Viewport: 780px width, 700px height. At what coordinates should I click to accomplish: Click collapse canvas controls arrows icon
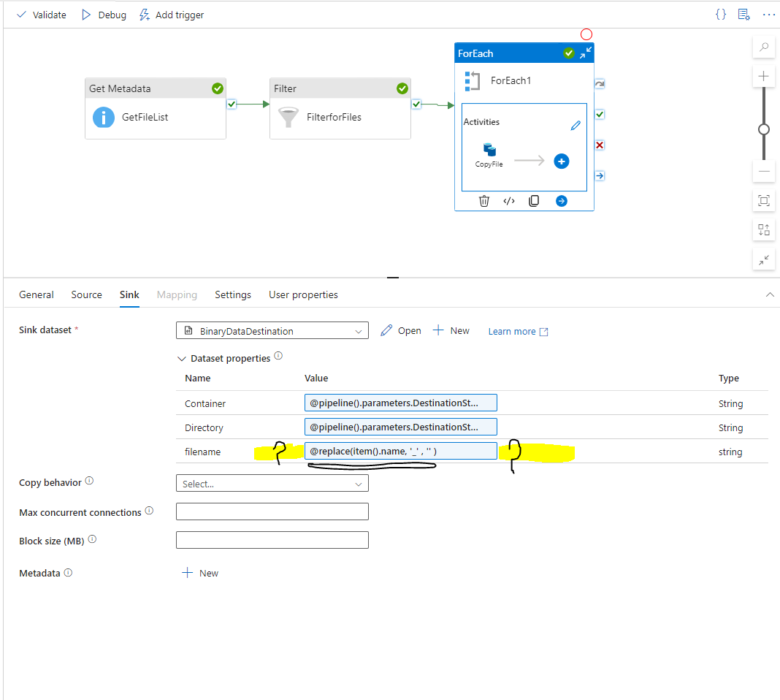764,259
